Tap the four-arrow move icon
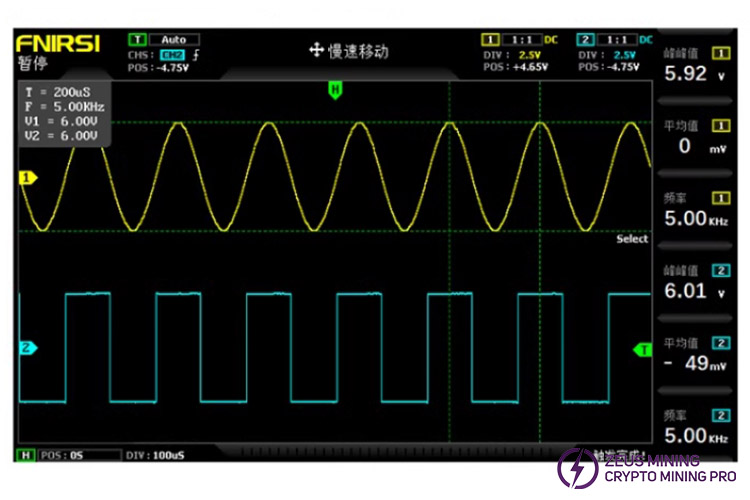The width and height of the screenshot is (750, 500). [x=316, y=50]
